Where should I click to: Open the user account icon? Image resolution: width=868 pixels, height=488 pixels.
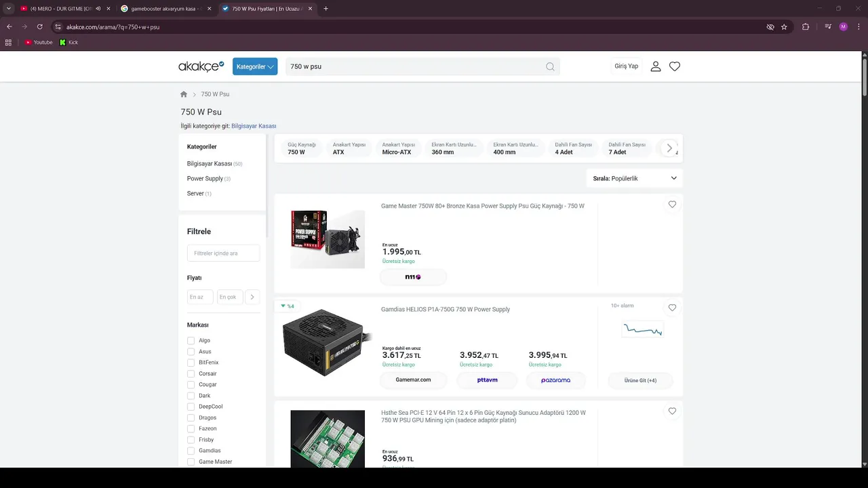tap(656, 66)
